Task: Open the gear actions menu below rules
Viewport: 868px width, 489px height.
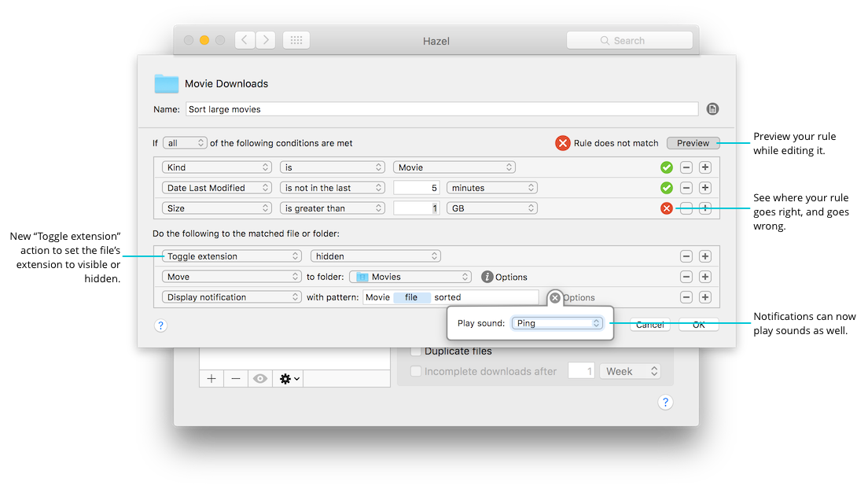Action: 289,378
